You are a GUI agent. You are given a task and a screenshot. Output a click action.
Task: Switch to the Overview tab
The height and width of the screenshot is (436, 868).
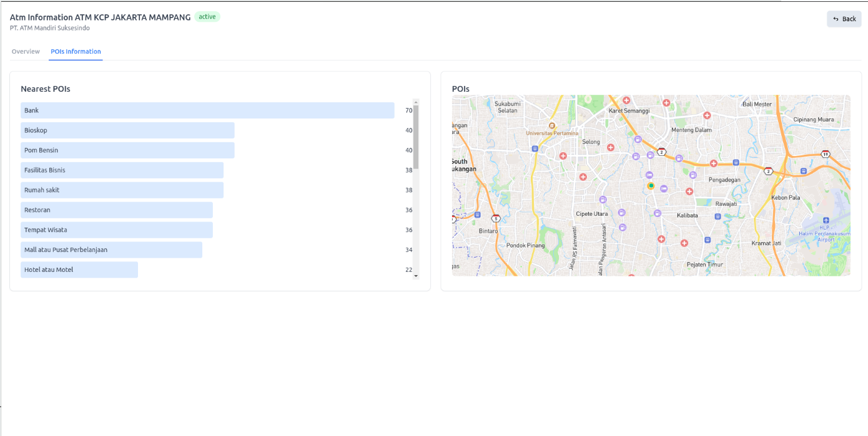26,51
